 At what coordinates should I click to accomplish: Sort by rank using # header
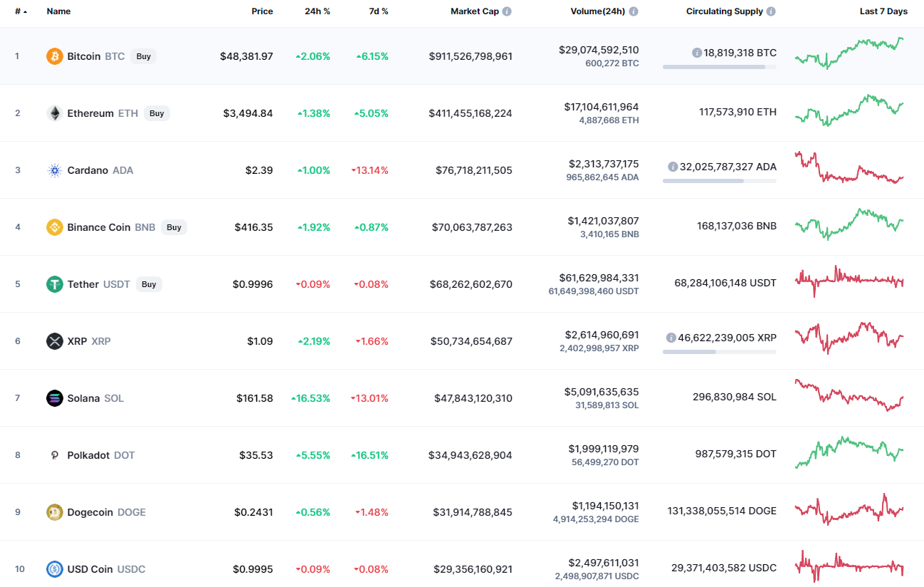[x=21, y=11]
